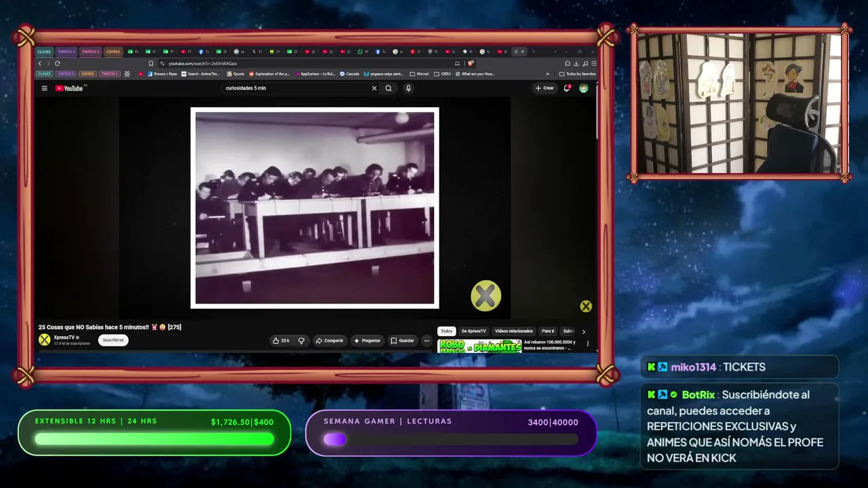Open a new browser tab

pos(534,52)
